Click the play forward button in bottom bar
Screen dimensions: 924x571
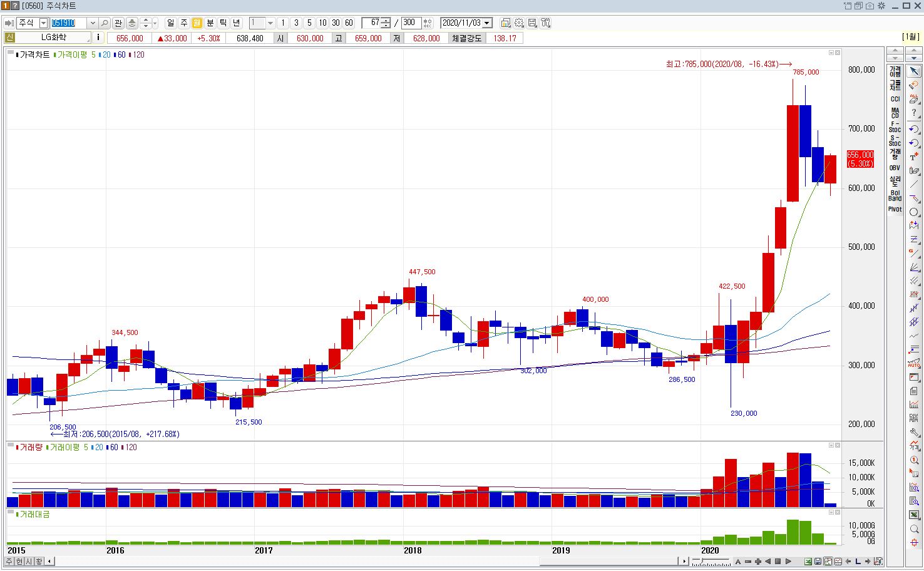[788, 562]
